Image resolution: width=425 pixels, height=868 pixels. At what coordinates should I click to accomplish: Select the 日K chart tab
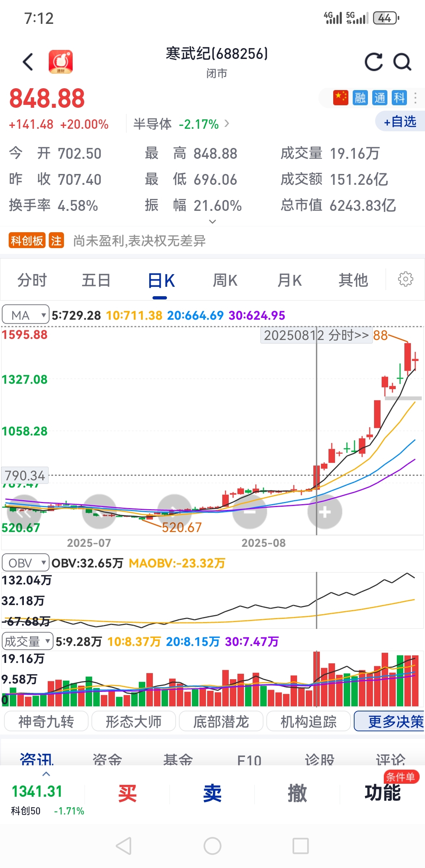161,281
